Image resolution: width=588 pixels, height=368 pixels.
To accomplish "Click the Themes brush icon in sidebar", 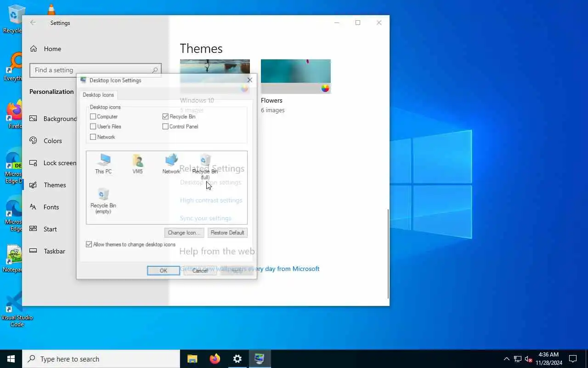I will tap(34, 185).
